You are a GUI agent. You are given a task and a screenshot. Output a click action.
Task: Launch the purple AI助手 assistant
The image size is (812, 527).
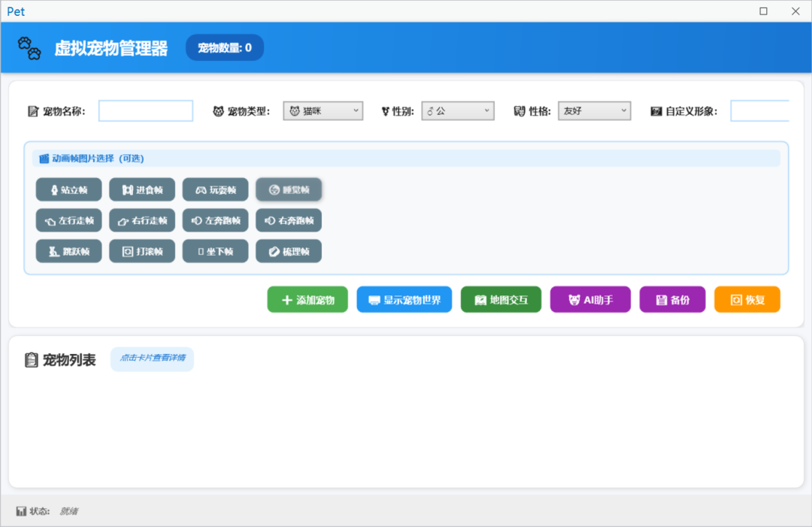coord(590,300)
